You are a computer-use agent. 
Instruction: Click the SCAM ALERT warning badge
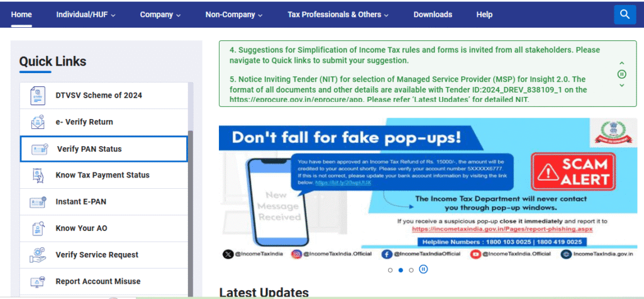tap(574, 172)
